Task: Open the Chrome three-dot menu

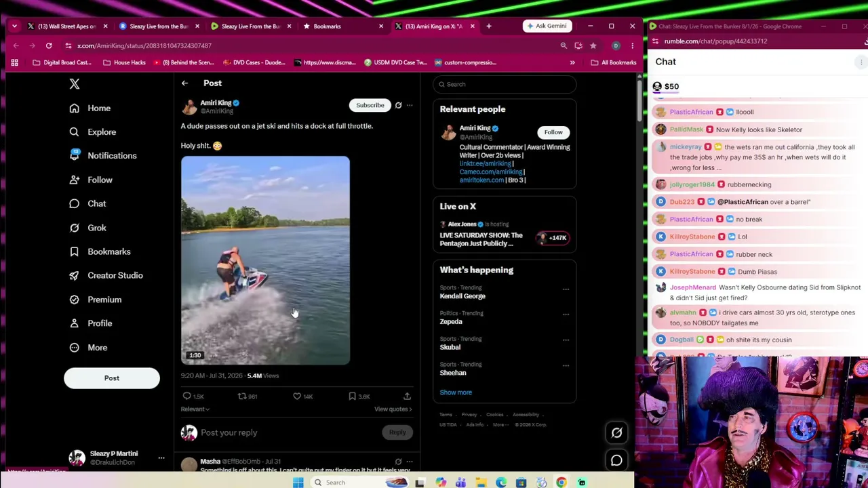Action: click(x=632, y=46)
